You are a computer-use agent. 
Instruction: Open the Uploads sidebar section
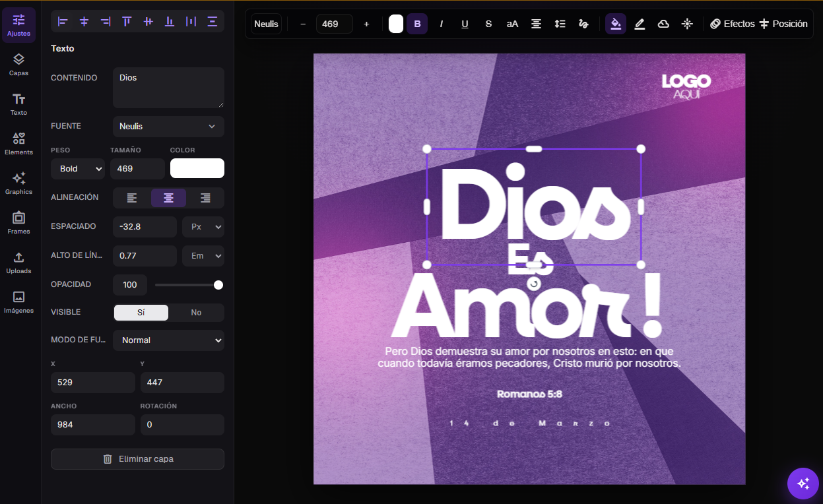pos(18,263)
